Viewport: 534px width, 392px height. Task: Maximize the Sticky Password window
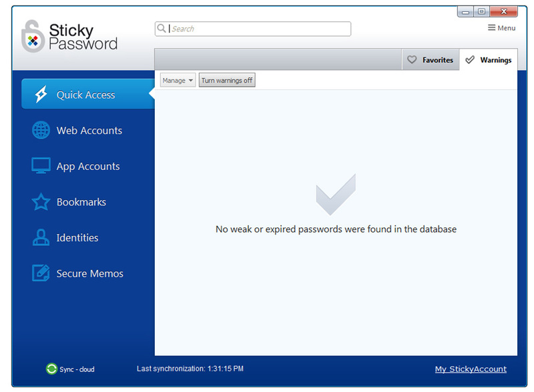[481, 11]
